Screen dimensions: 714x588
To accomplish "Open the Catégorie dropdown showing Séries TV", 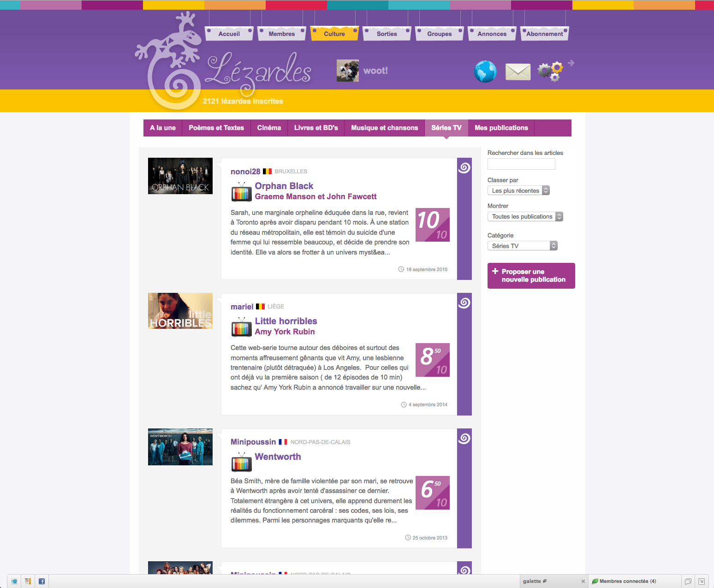I will (523, 246).
